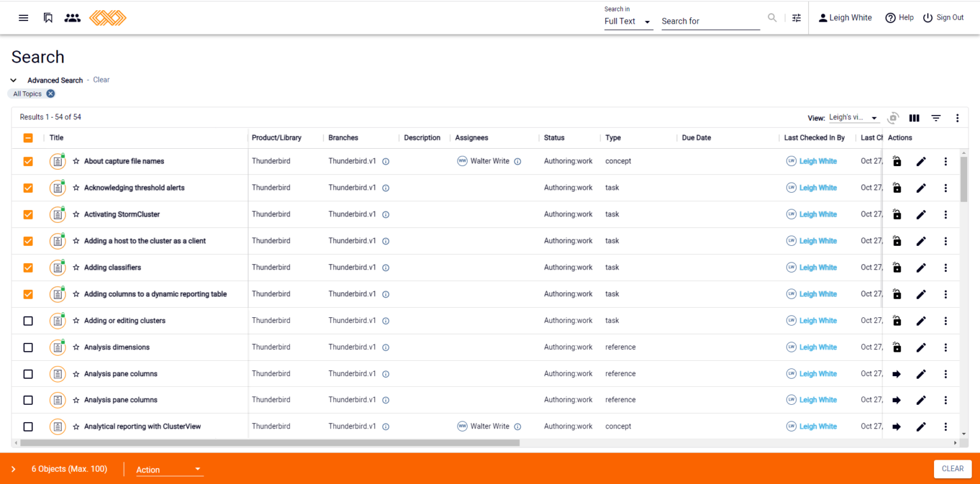980x484 pixels.
Task: Edit Acknowledging threshold alerts with pencil icon
Action: tap(921, 188)
